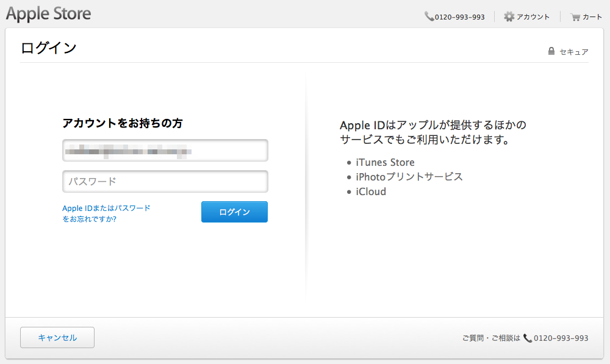Screen dimensions: 610x364
Task: Open the アカウント gear icon
Action: click(x=509, y=16)
